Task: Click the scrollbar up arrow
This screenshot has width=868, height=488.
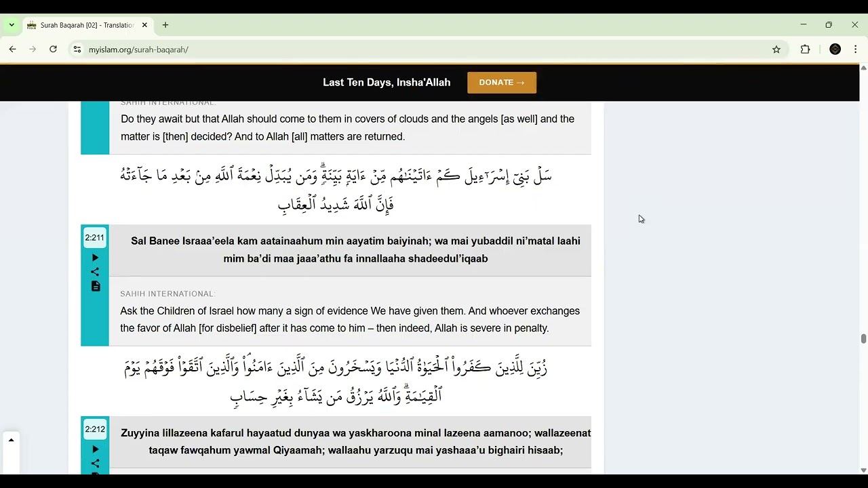Action: coord(863,68)
